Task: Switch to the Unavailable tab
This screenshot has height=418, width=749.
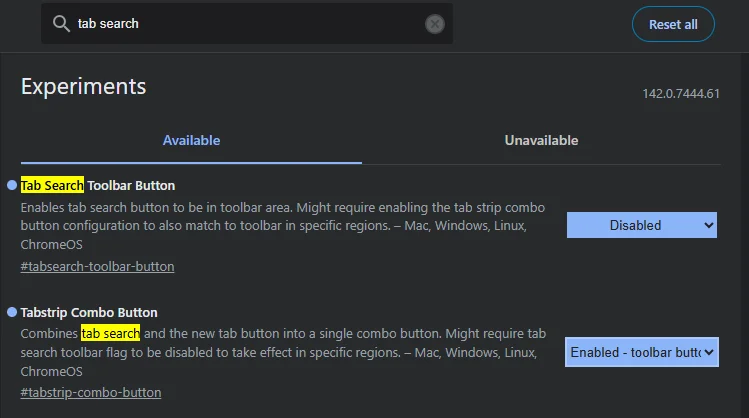Action: (541, 141)
